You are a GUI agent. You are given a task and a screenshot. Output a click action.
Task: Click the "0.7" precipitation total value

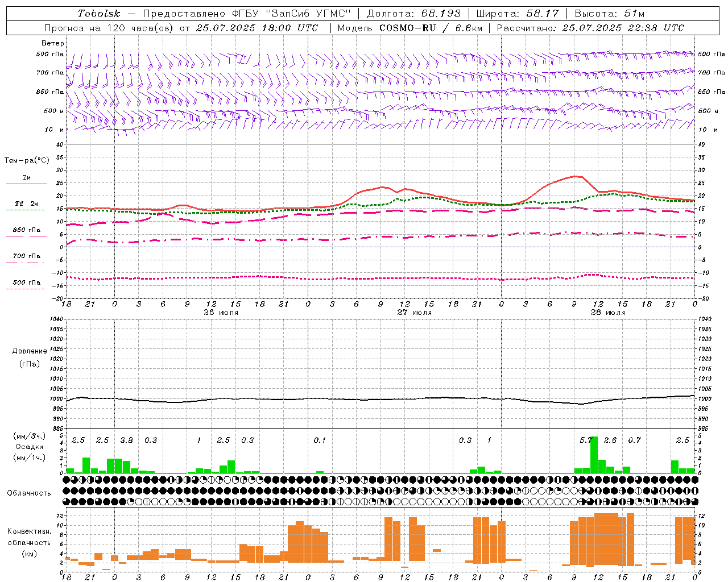click(x=634, y=440)
